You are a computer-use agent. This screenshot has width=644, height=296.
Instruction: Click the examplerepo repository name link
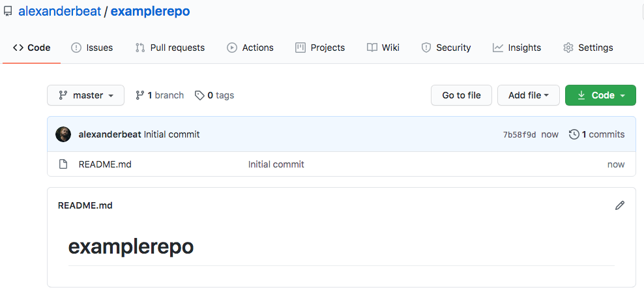[151, 11]
